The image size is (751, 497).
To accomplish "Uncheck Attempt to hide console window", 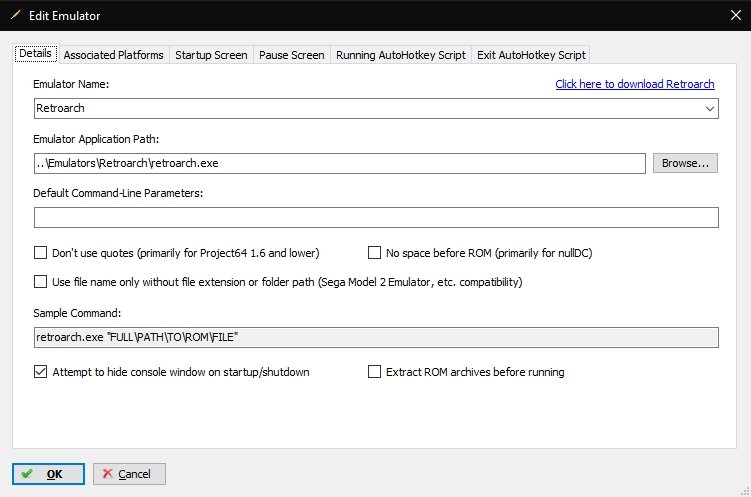I will click(41, 372).
